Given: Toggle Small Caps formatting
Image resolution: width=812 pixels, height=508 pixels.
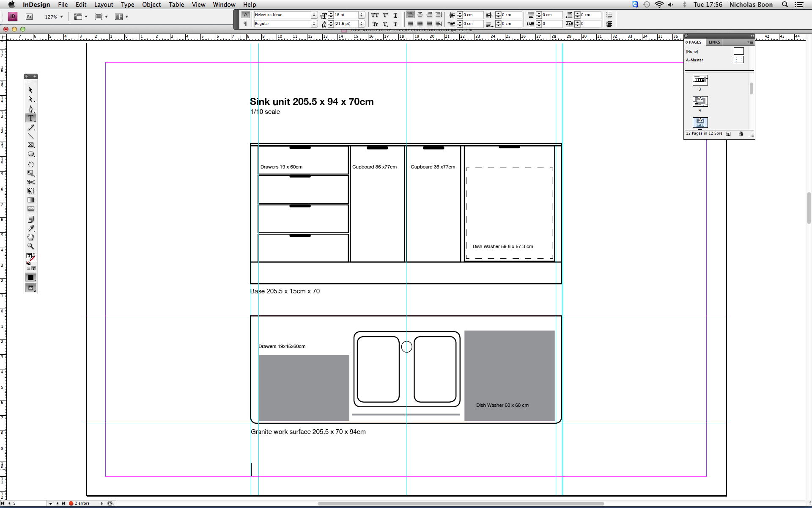Looking at the screenshot, I should (375, 24).
